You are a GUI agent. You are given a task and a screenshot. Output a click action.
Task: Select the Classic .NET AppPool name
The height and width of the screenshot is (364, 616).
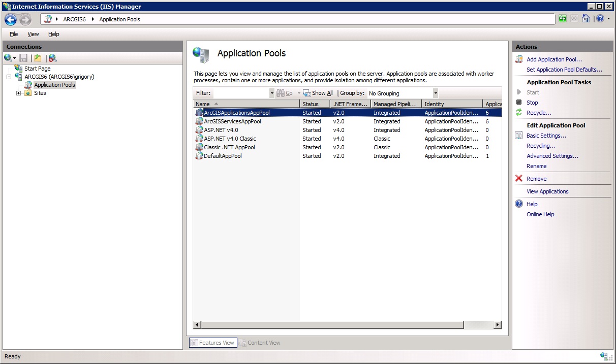229,147
